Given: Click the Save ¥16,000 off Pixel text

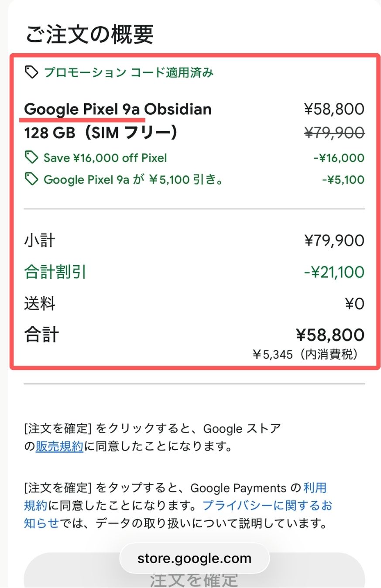Looking at the screenshot, I should [x=105, y=158].
